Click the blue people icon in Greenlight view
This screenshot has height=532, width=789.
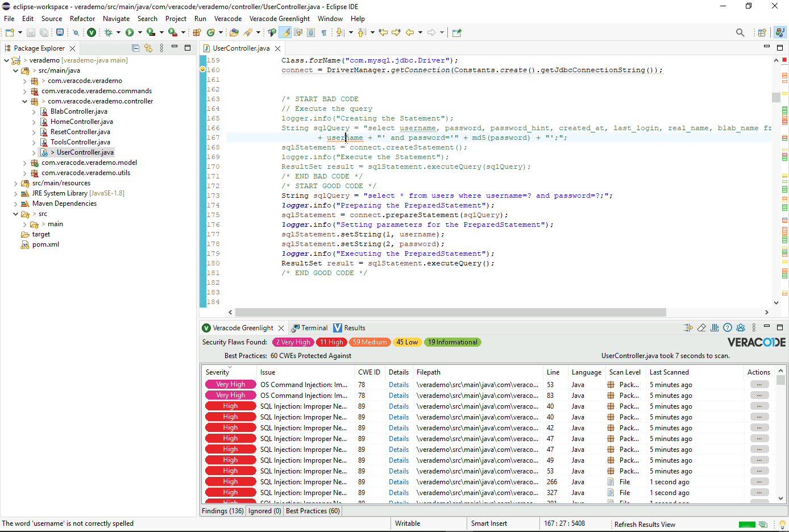[741, 328]
